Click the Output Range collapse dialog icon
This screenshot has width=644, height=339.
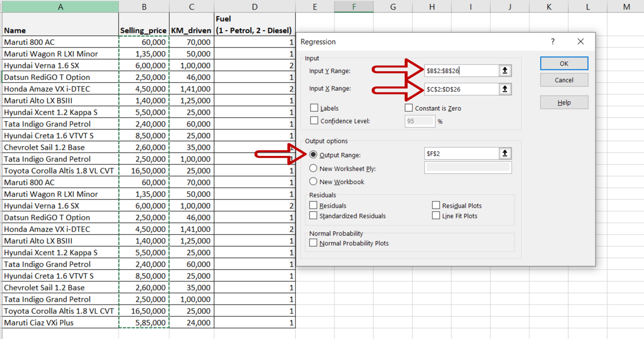(x=505, y=153)
